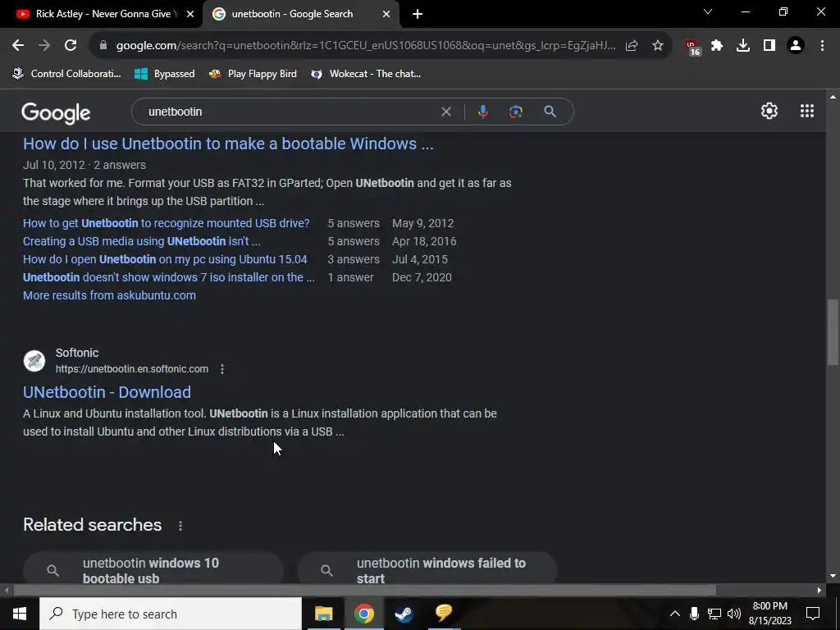Open Steam from the taskbar

(x=404, y=614)
